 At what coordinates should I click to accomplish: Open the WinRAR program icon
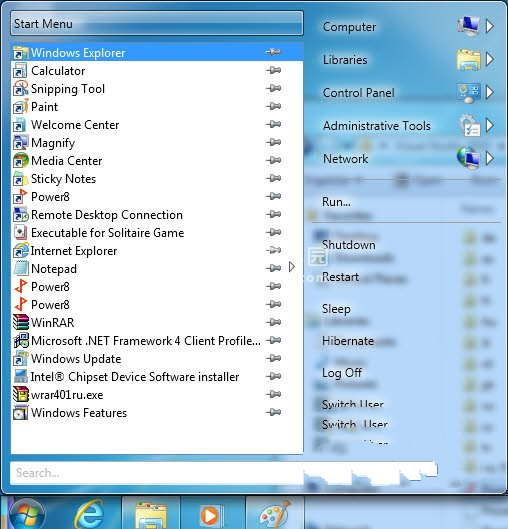pyautogui.click(x=21, y=322)
